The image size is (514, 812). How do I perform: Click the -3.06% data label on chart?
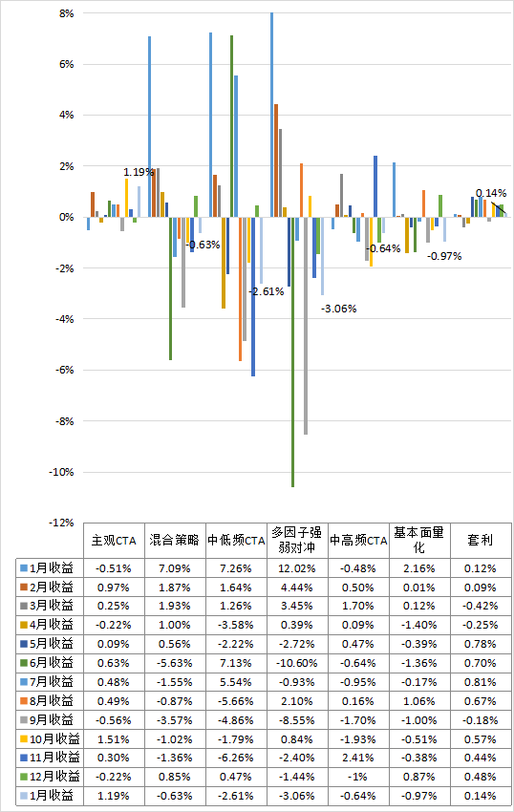point(339,309)
